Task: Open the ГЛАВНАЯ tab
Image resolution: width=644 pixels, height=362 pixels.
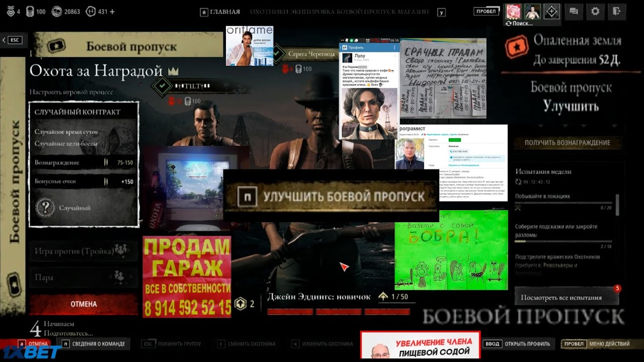Action: 225,12
